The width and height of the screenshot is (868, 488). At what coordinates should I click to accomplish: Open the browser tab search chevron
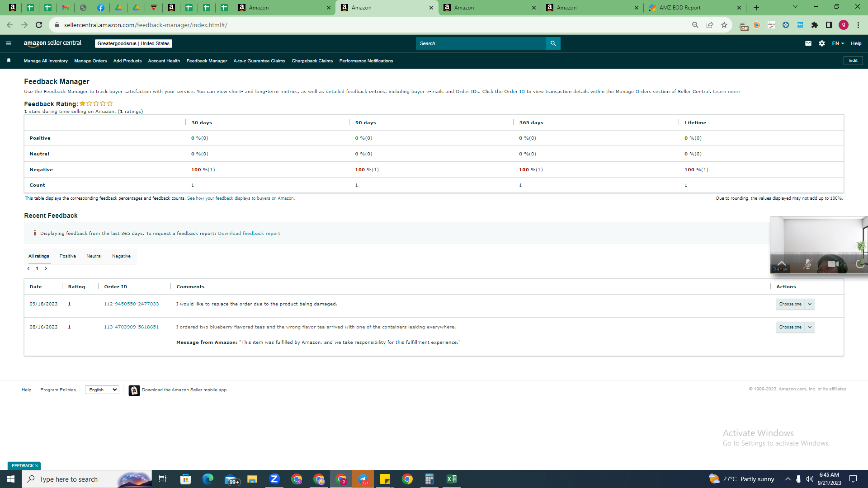[795, 7]
